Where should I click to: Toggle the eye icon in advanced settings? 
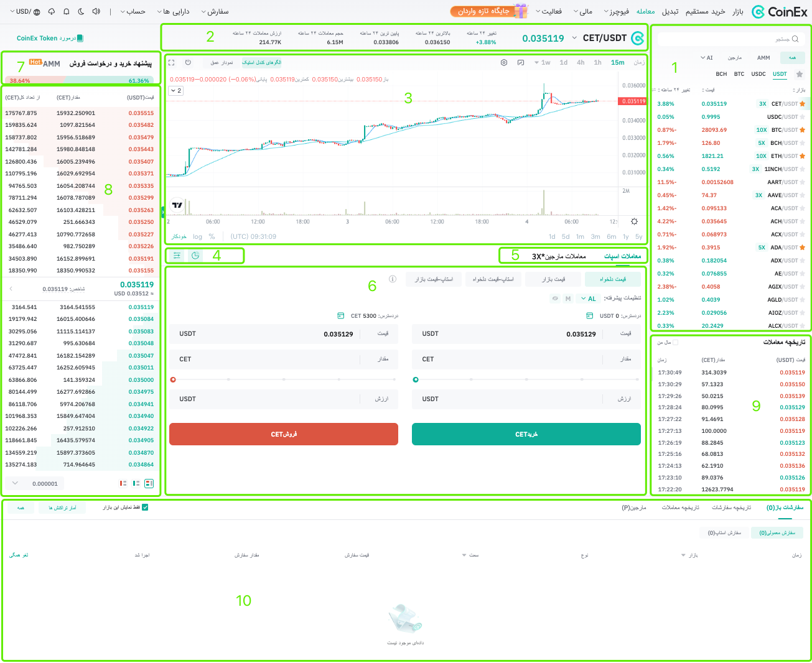click(555, 299)
